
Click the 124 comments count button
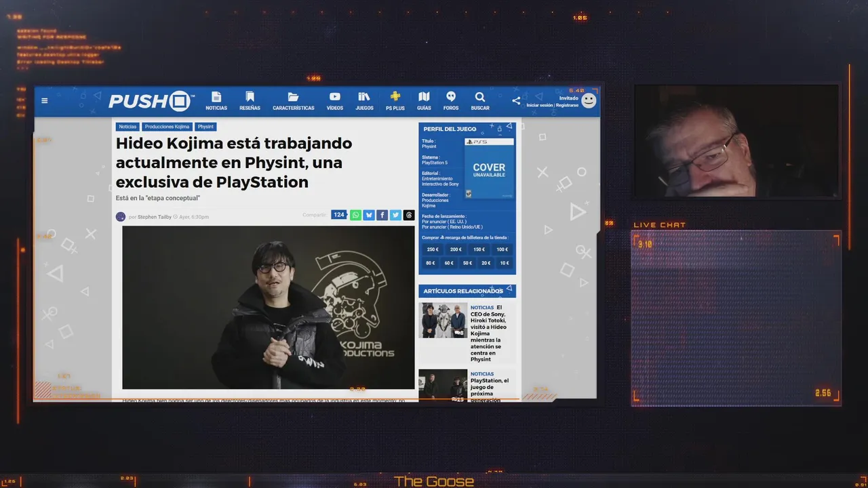pos(339,215)
